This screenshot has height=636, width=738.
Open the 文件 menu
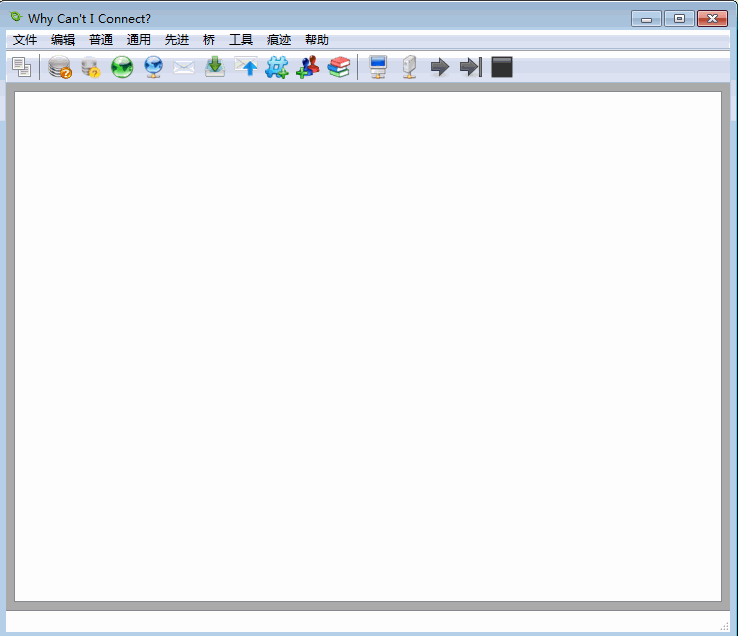click(25, 40)
